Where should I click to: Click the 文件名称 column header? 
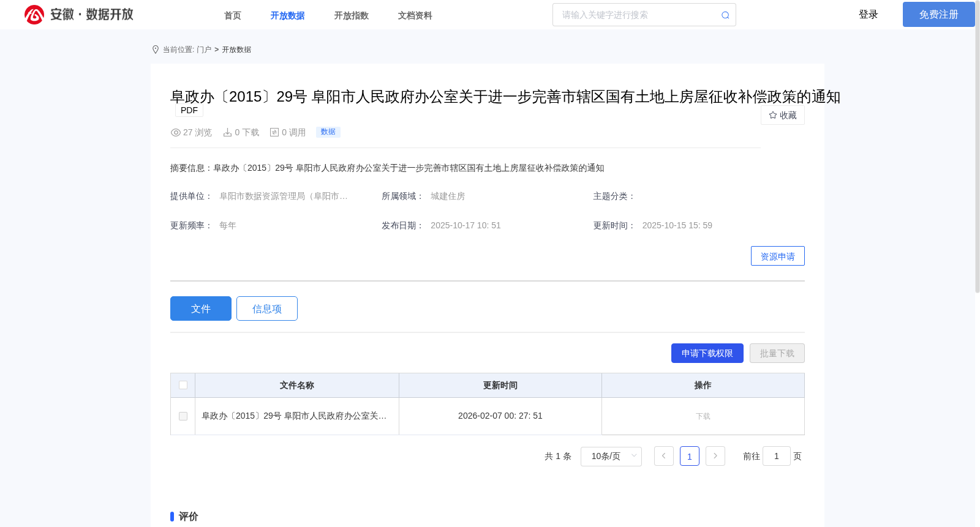click(297, 385)
